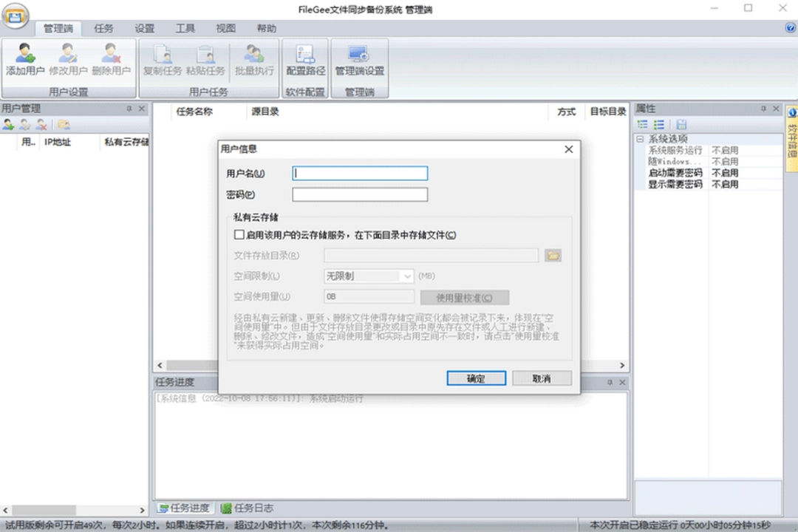Click the 添加用户 (Add User) ribbon icon

(24, 59)
